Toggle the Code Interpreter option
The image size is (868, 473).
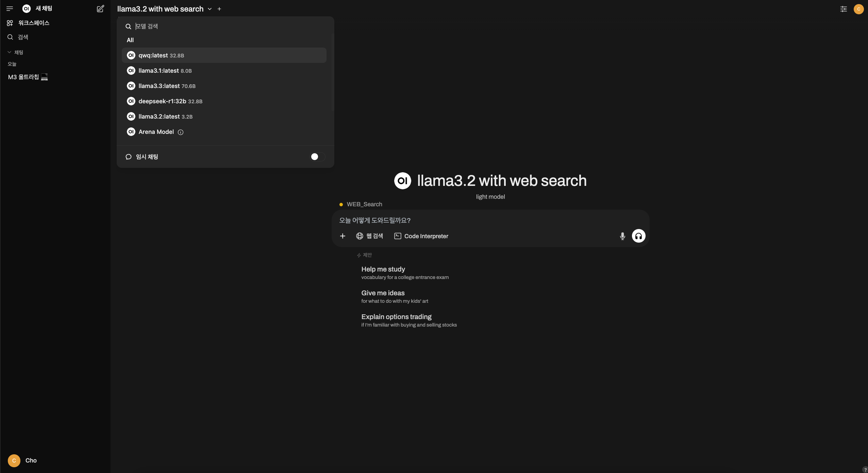421,236
